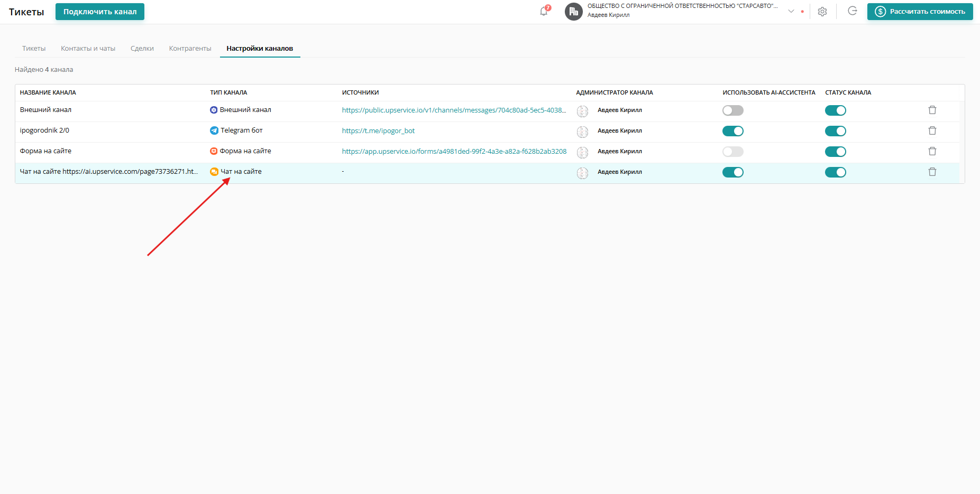Click Авдеев Кирилл in Чат на сайте row
The height and width of the screenshot is (494, 980).
[620, 172]
